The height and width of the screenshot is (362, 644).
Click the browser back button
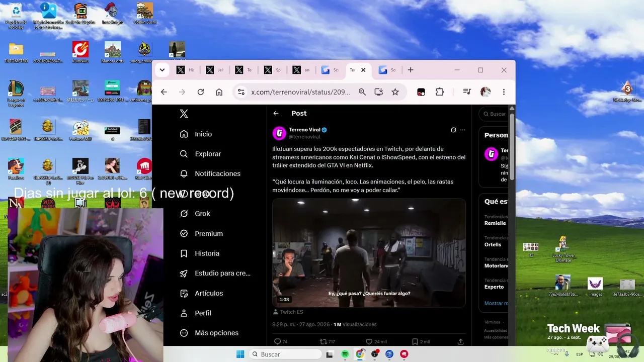coord(164,92)
